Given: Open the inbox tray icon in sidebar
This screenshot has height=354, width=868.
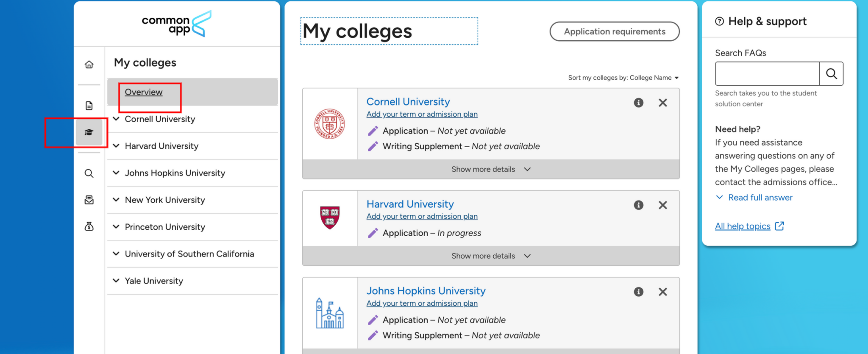Looking at the screenshot, I should (89, 200).
